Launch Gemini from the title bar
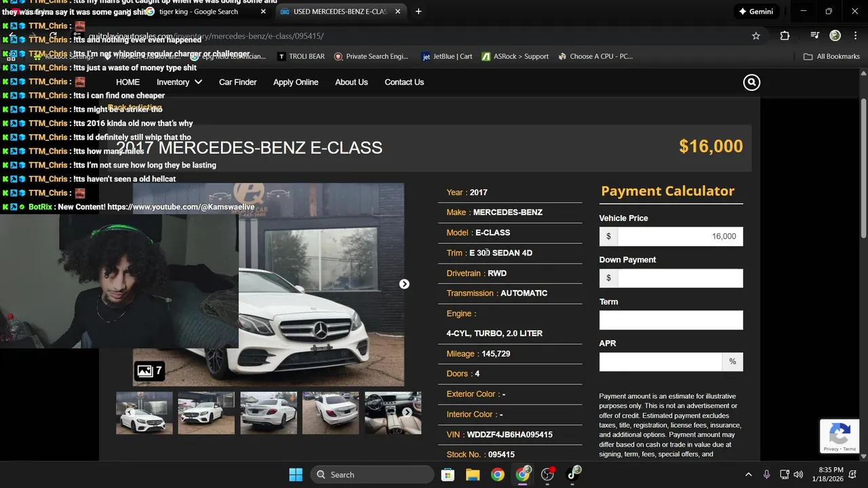Screen dimensions: 868x488 756,12
